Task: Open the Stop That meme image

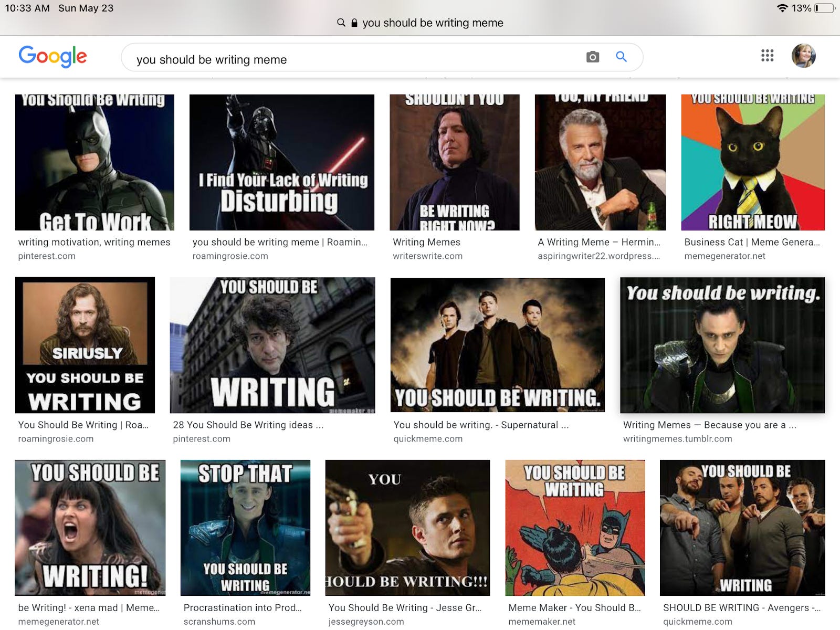Action: tap(245, 528)
